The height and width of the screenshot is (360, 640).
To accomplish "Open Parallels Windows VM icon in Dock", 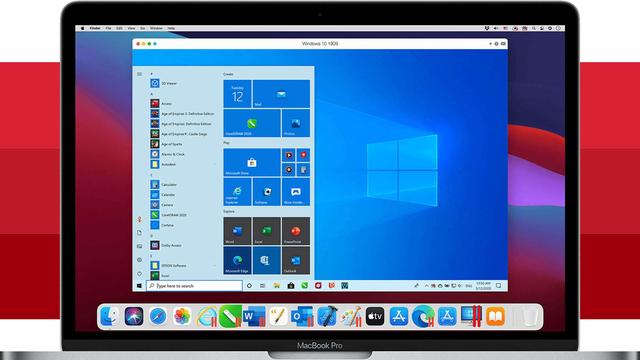I will (x=471, y=316).
